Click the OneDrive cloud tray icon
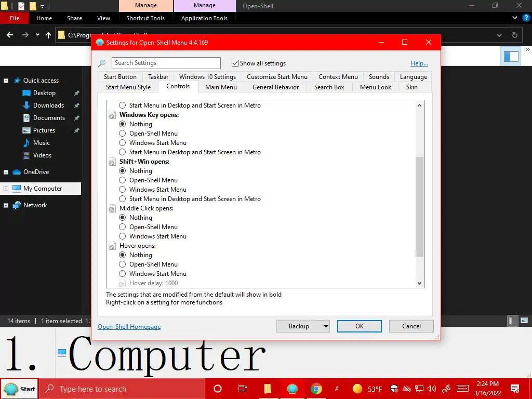The image size is (532, 399). click(406, 389)
